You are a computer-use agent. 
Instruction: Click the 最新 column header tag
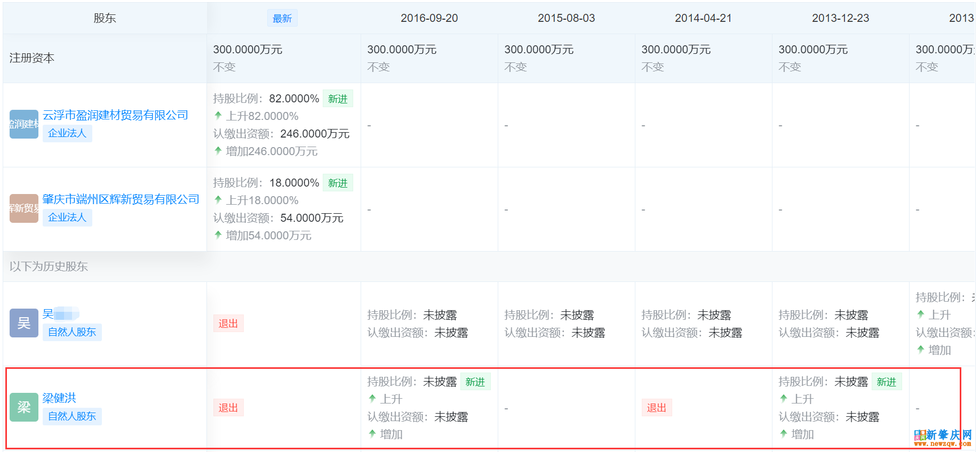[x=282, y=19]
